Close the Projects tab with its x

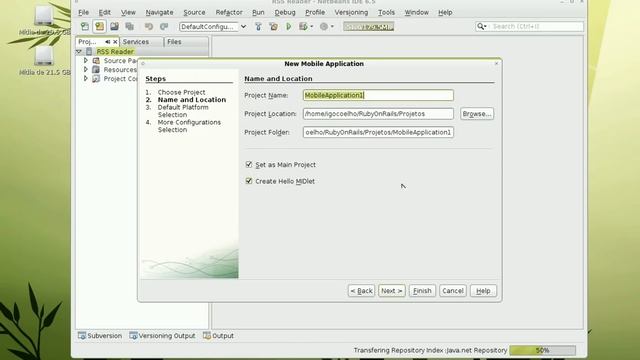click(x=115, y=42)
